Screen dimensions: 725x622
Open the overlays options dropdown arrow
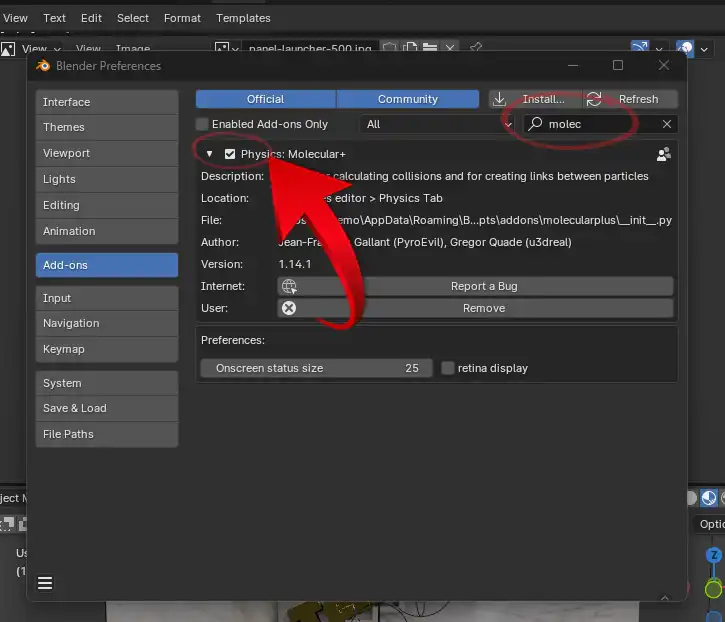click(704, 49)
